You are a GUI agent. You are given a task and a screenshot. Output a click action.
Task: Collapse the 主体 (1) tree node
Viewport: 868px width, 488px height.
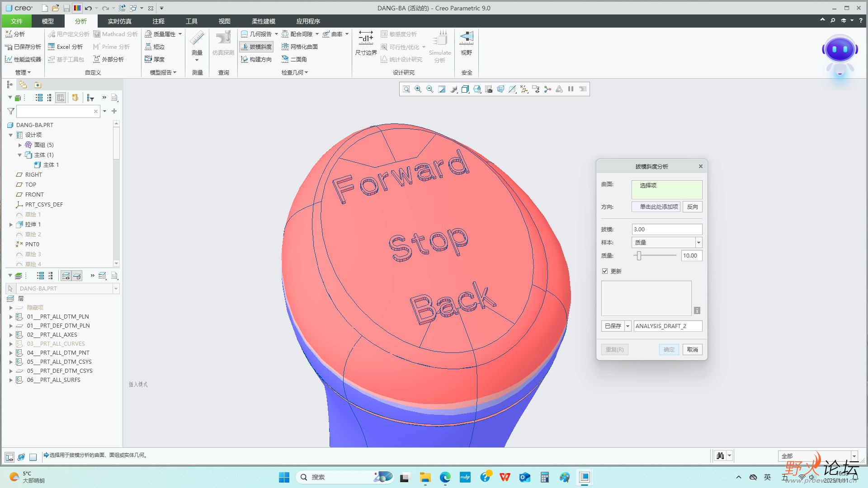tap(20, 155)
